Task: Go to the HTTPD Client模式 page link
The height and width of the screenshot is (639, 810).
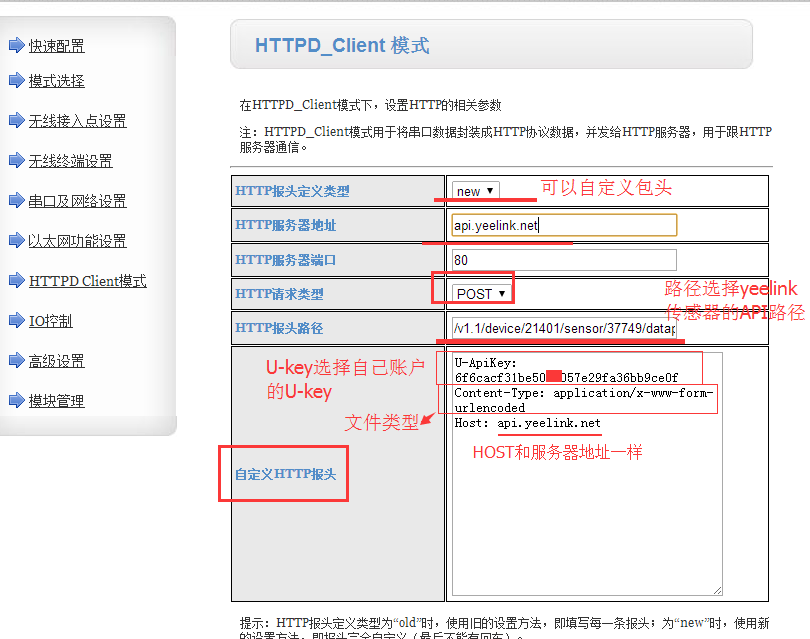Action: [87, 281]
